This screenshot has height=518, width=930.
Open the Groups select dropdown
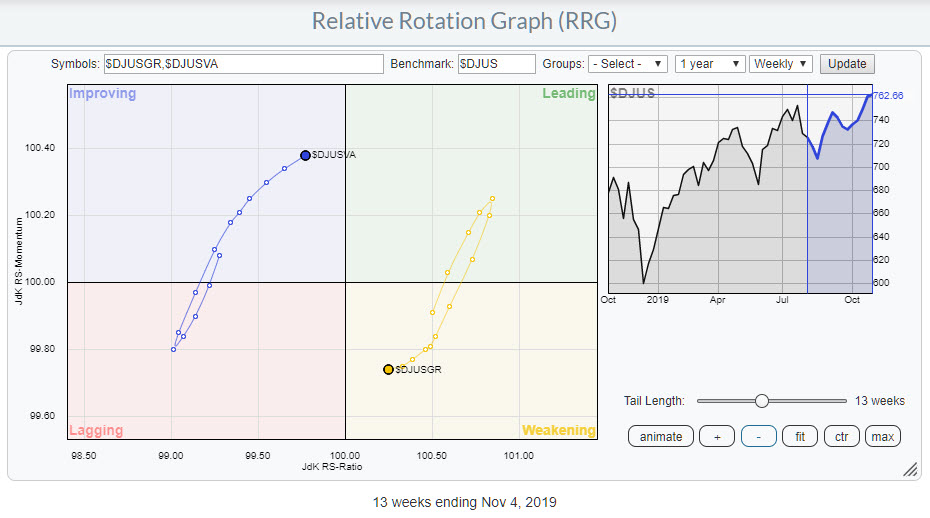(x=628, y=64)
